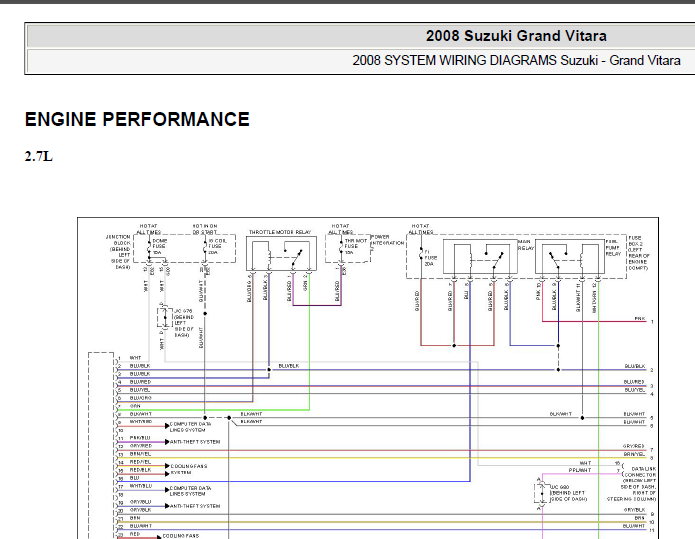Viewport: 695px width, 539px height.
Task: Follow WHT/RED arrow to Computer Data Lines System
Action: (190, 426)
